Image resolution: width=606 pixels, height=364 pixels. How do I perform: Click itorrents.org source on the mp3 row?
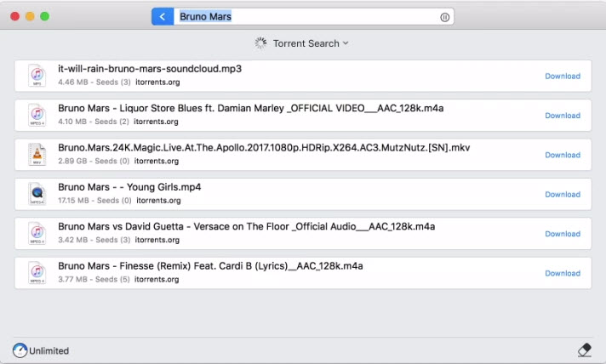point(157,82)
